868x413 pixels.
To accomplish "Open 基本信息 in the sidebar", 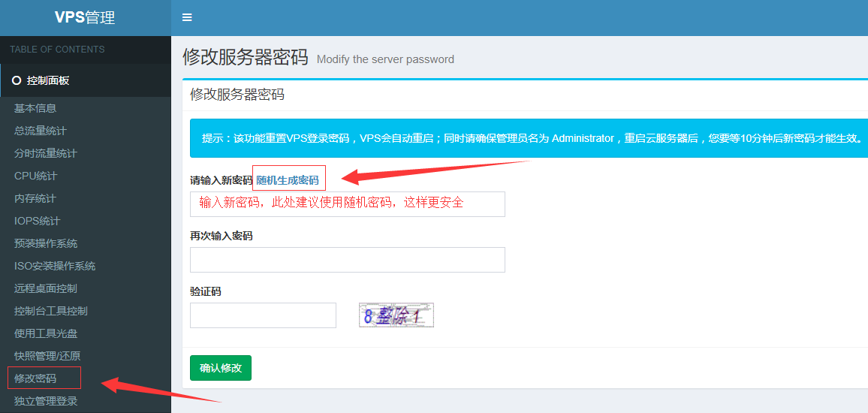I will coord(35,109).
